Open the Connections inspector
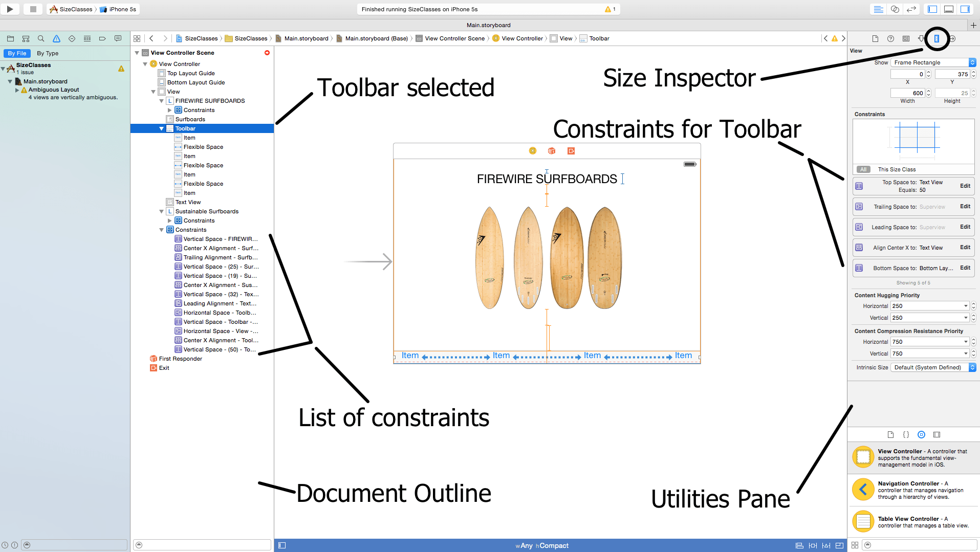The height and width of the screenshot is (552, 980). tap(953, 38)
